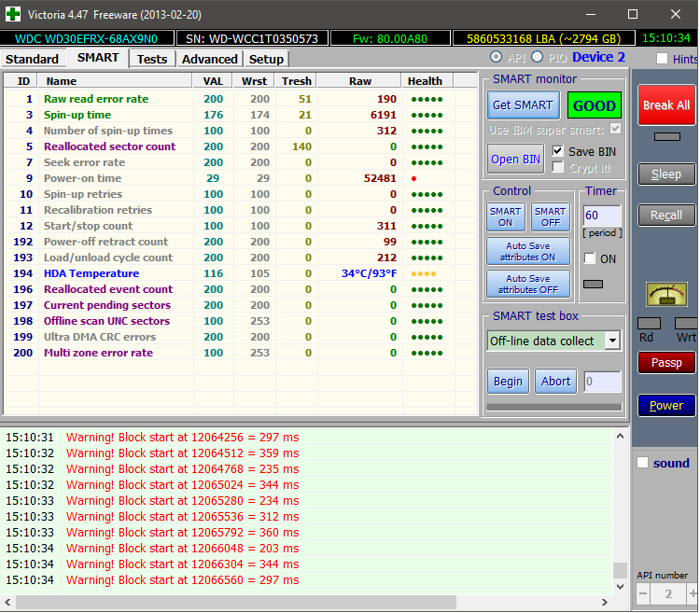Select the Power-on time row
This screenshot has height=613, width=700.
click(x=241, y=178)
